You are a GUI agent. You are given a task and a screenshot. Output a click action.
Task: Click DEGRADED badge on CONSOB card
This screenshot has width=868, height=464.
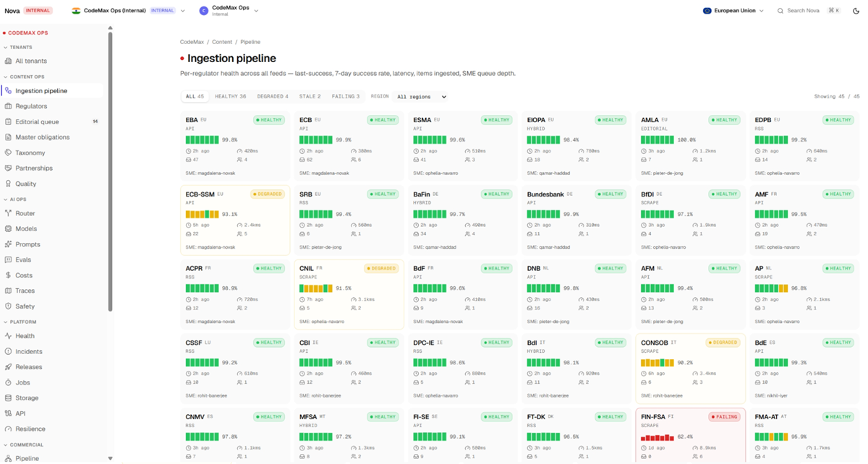723,343
